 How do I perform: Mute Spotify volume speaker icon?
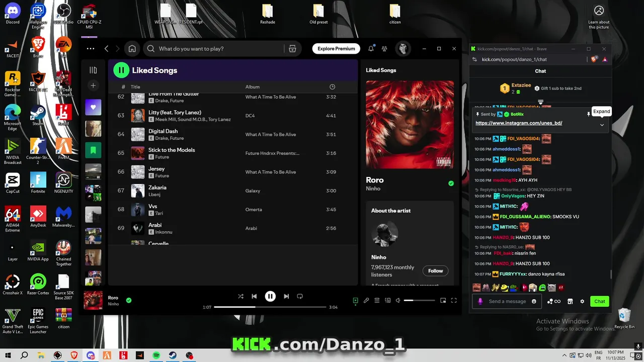coord(398,301)
